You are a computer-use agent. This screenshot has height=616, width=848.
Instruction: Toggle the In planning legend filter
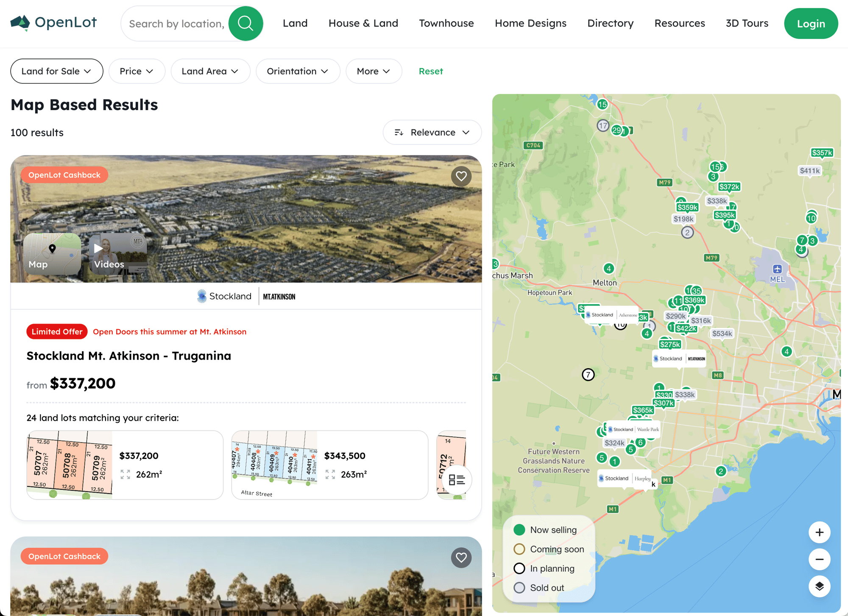coord(544,569)
